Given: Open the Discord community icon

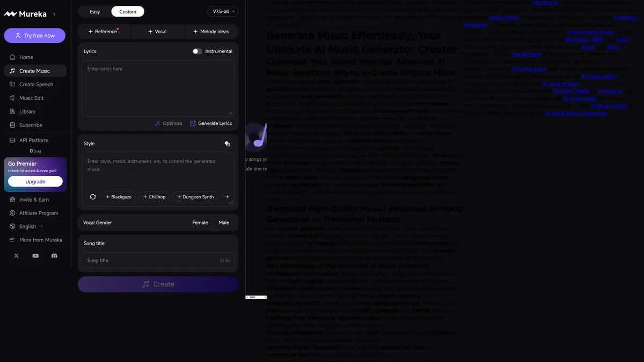Looking at the screenshot, I should click(54, 256).
